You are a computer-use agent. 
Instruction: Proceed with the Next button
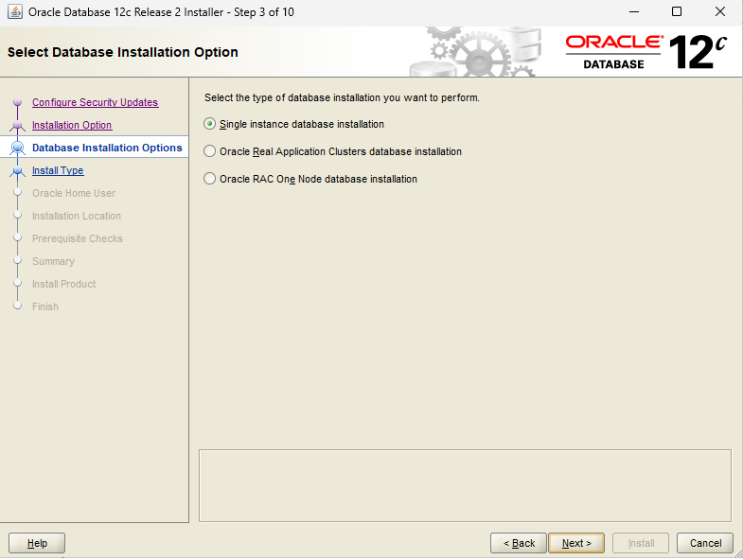click(x=576, y=543)
